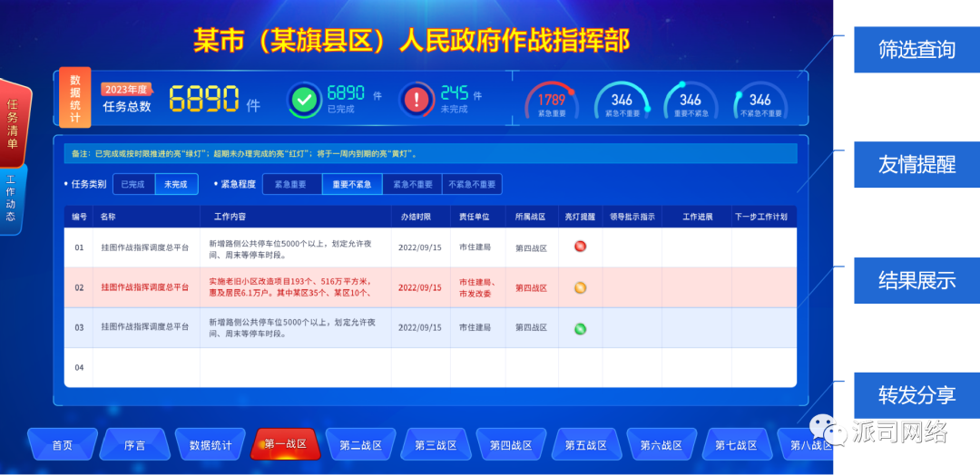The height and width of the screenshot is (475, 980).
Task: Click row number 01 cell
Action: (x=79, y=247)
